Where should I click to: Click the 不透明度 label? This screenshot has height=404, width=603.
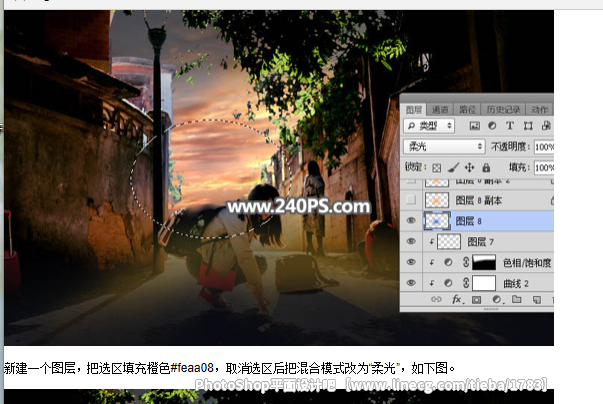(x=510, y=147)
